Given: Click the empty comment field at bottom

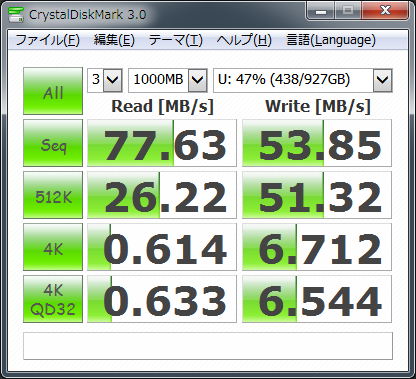Looking at the screenshot, I should point(208,346).
